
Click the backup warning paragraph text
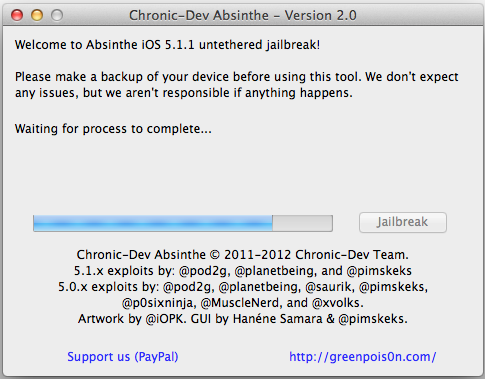[236, 85]
